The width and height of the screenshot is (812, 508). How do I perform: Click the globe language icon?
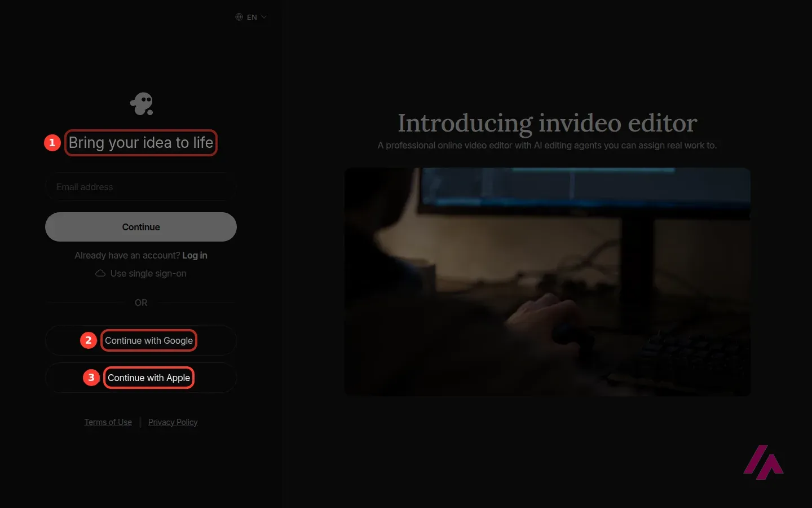click(239, 17)
